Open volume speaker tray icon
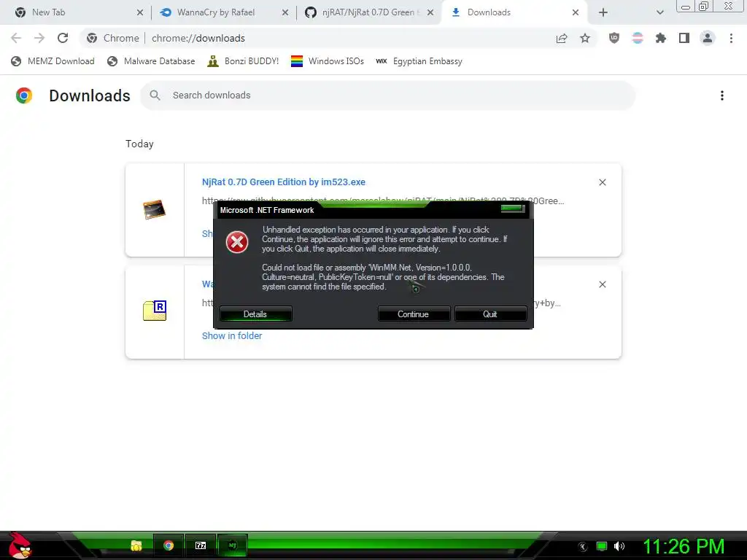Viewport: 747px width, 560px height. (x=619, y=547)
